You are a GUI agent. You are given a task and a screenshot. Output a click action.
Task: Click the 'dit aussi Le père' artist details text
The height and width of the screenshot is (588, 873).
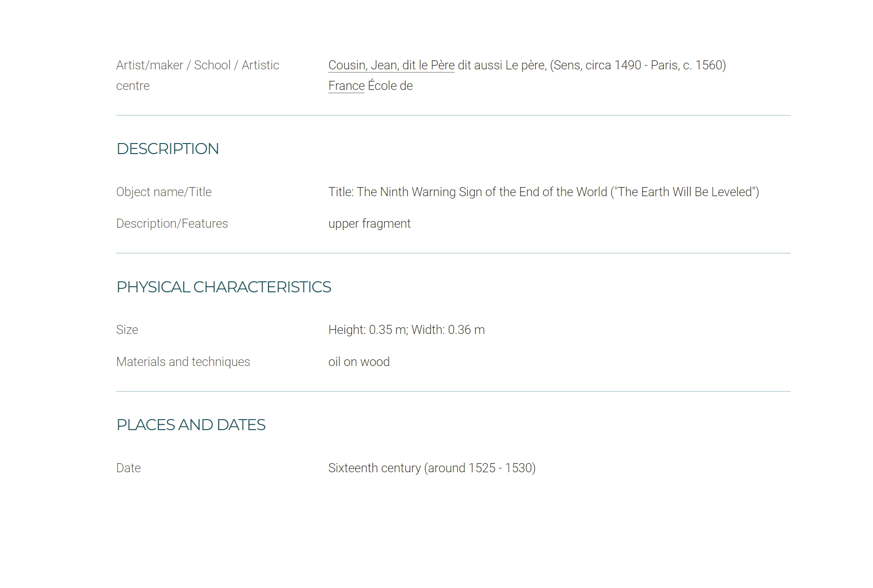point(502,65)
